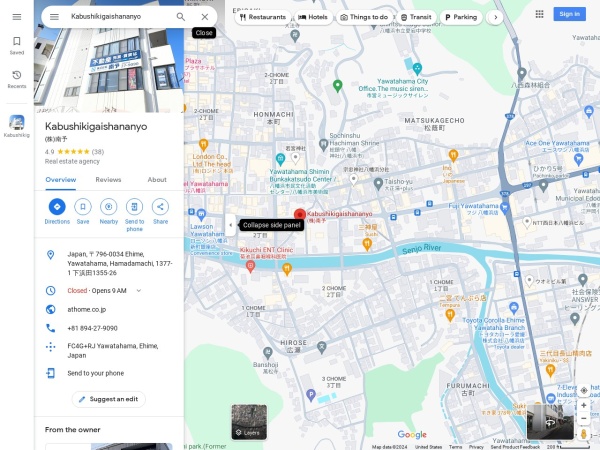This screenshot has width=600, height=450.
Task: Open the Street View photo thumbnail
Action: pyautogui.click(x=550, y=422)
